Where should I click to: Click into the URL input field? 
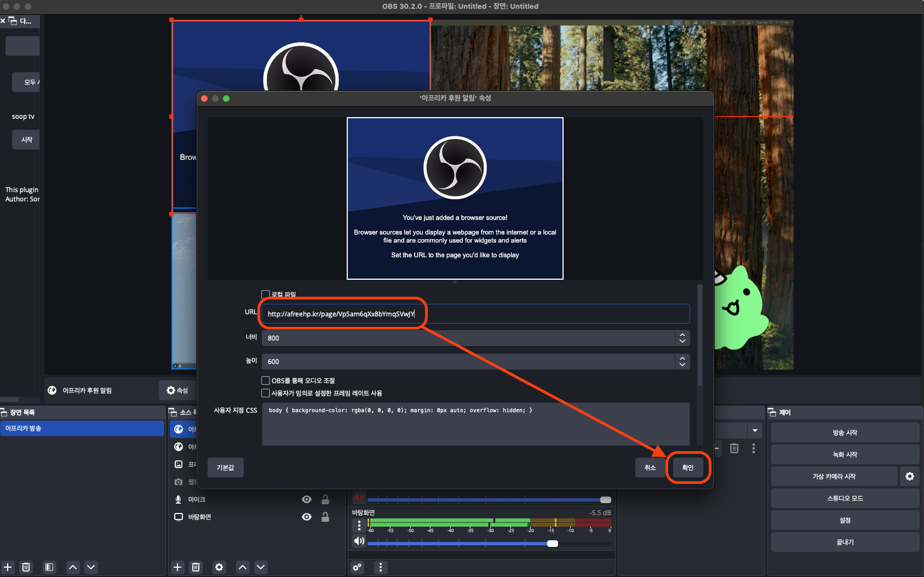click(x=475, y=314)
